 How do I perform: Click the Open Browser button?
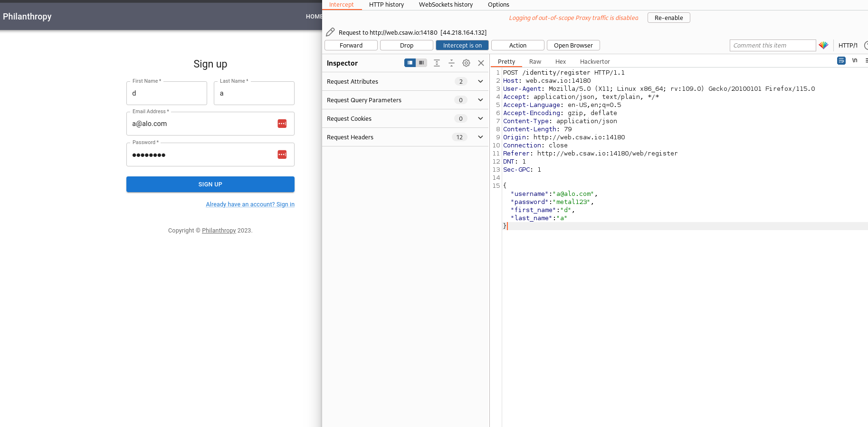[x=573, y=45]
